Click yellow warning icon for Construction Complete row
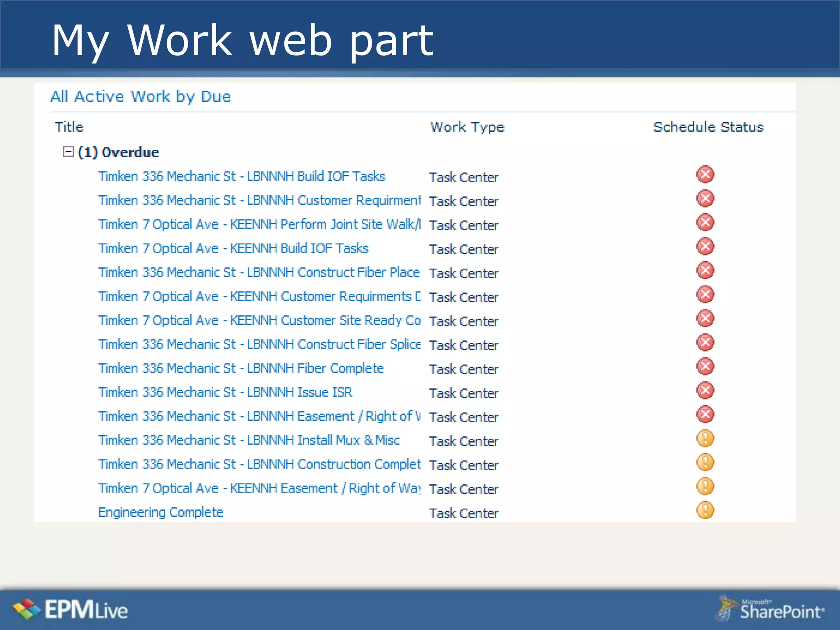840x630 pixels. pyautogui.click(x=705, y=462)
